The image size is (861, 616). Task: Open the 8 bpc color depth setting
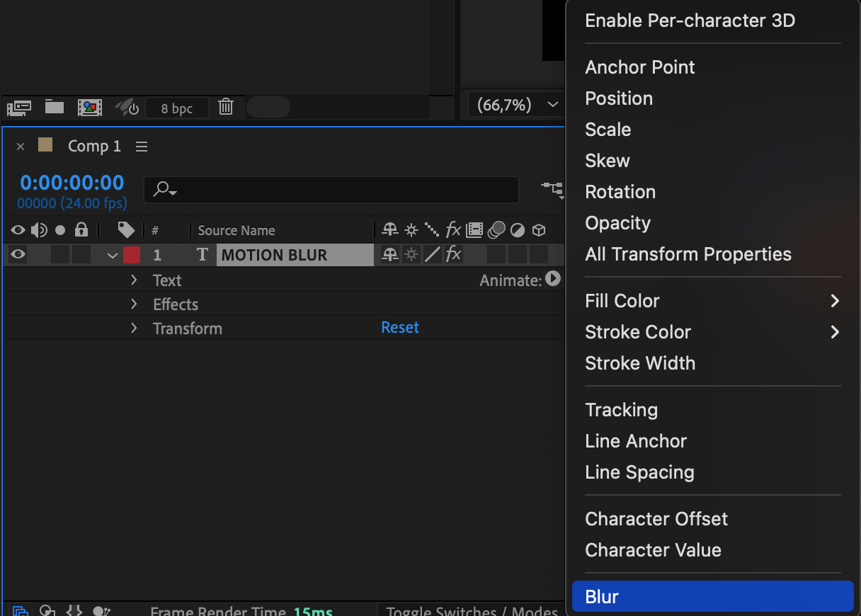(x=176, y=108)
